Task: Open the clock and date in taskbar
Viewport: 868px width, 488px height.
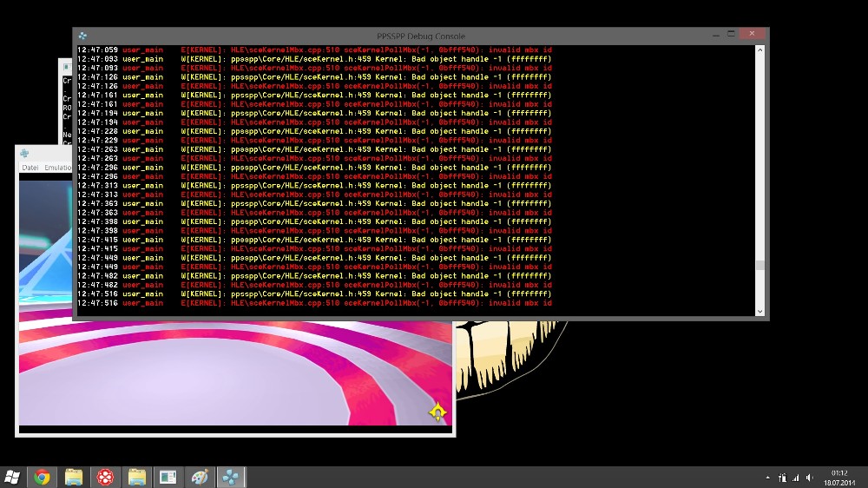Action: (x=838, y=477)
